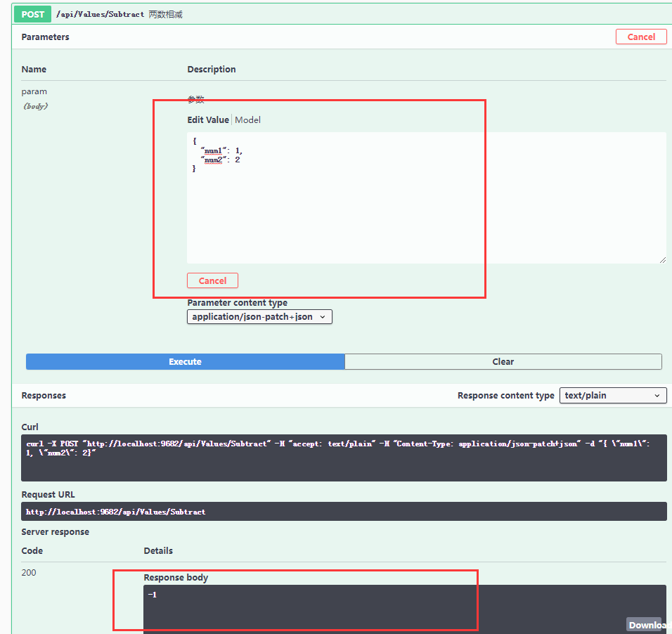Collapse the /api/Values/Subtract operation header
Viewport: 672px width, 634px height.
point(351,14)
